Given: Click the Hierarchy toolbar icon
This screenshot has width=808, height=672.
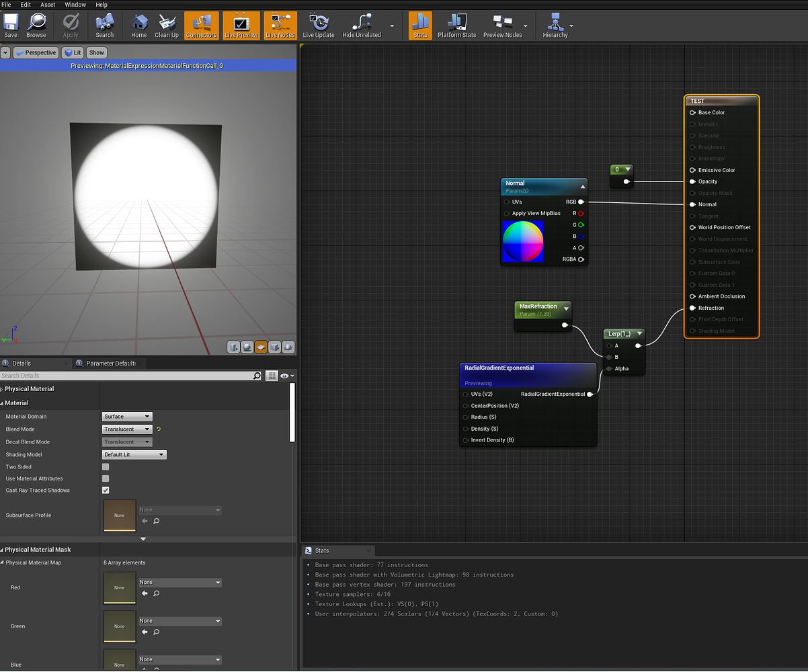Looking at the screenshot, I should [x=555, y=26].
